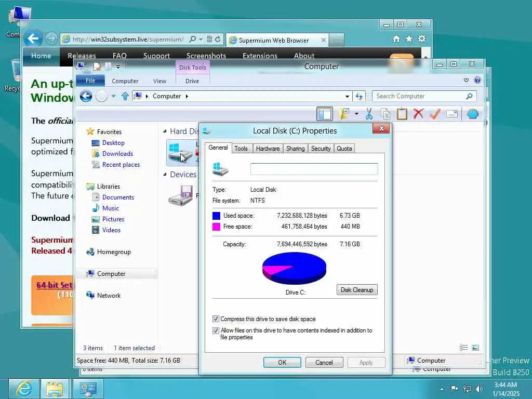
Task: Select Pictures library in the navigation pane
Action: (x=113, y=219)
